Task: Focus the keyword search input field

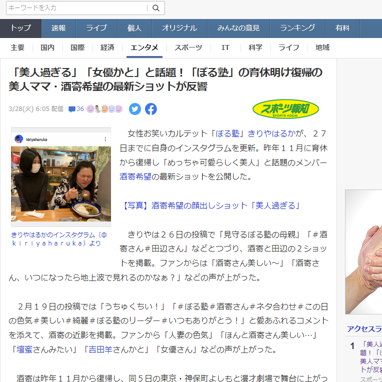Action: (x=77, y=8)
